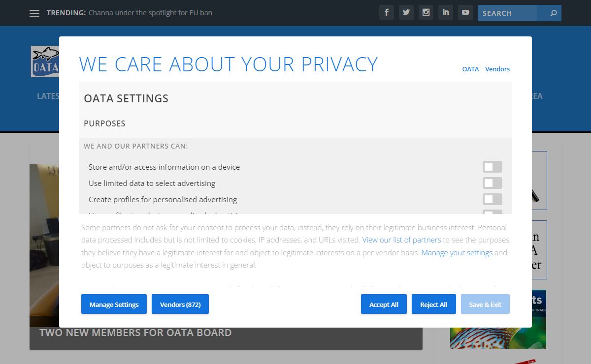Screen dimensions: 591x364
Task: Click the Save & Exit button
Action: pyautogui.click(x=485, y=304)
